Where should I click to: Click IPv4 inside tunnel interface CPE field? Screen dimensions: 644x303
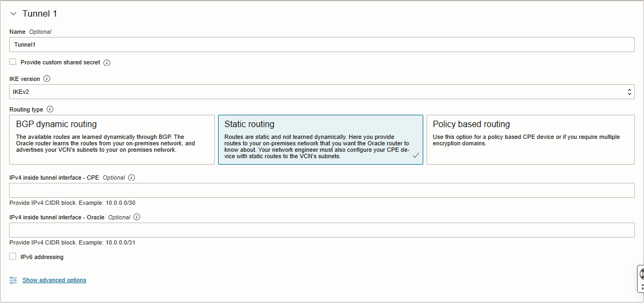coord(321,190)
